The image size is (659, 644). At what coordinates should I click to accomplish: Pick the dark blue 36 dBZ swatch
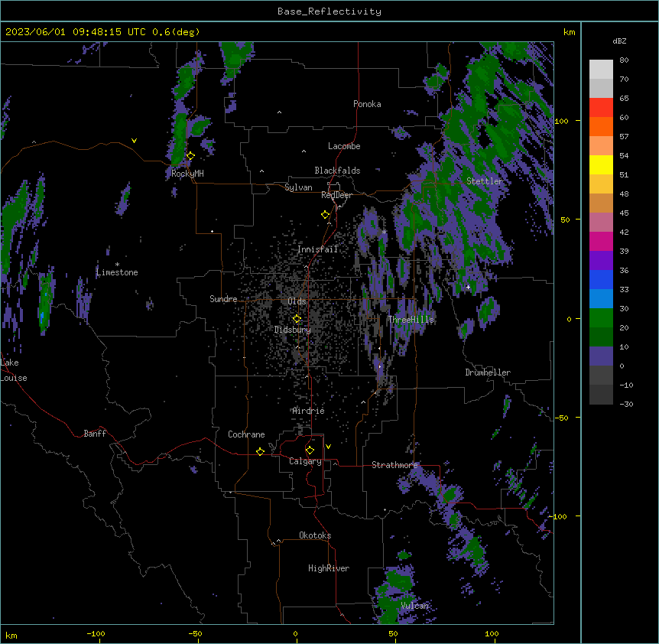pos(601,279)
